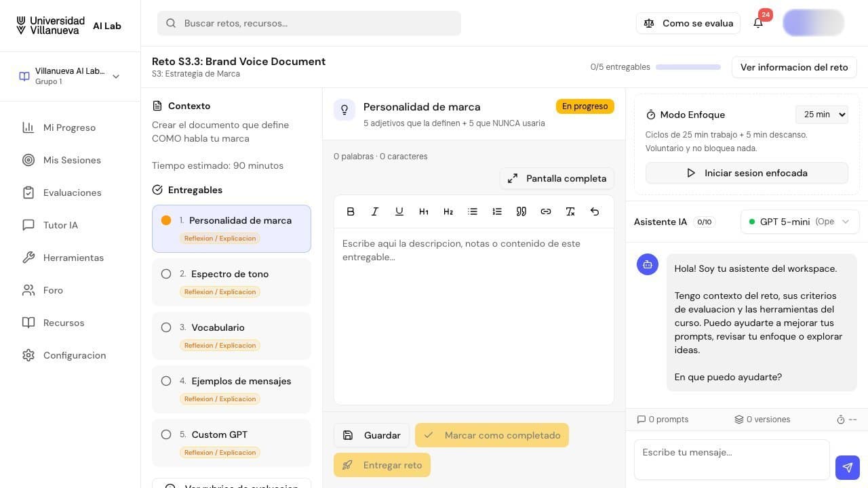Viewport: 868px width, 488px height.
Task: Go to Evaluaciones in the sidebar
Action: (x=71, y=192)
